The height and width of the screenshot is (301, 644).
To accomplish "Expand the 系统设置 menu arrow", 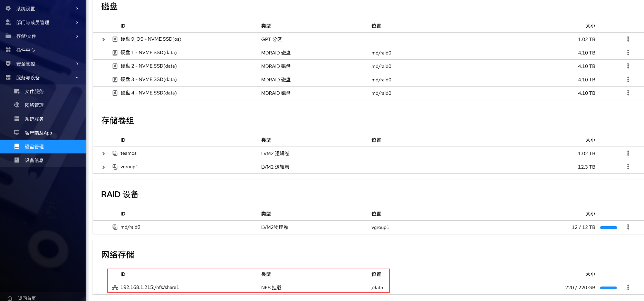I will click(x=77, y=9).
